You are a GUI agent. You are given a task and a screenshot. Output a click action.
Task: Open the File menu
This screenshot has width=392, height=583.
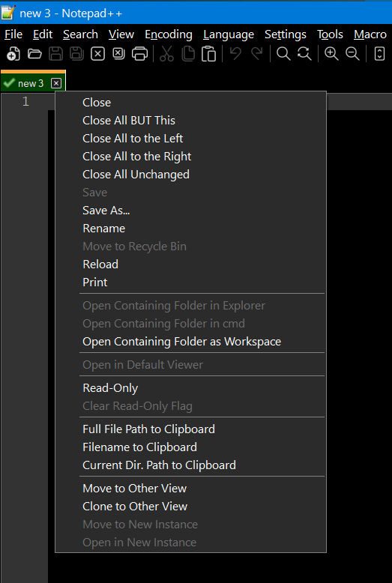[x=13, y=34]
